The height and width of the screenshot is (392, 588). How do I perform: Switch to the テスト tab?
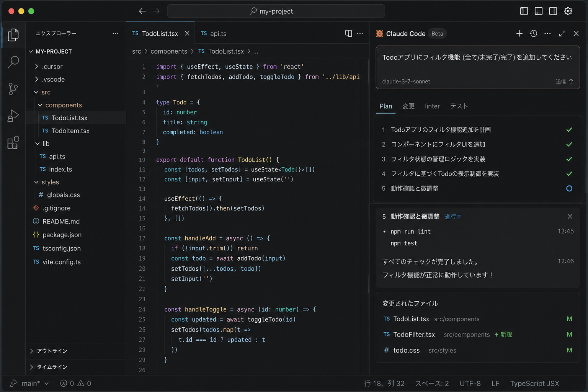point(459,106)
